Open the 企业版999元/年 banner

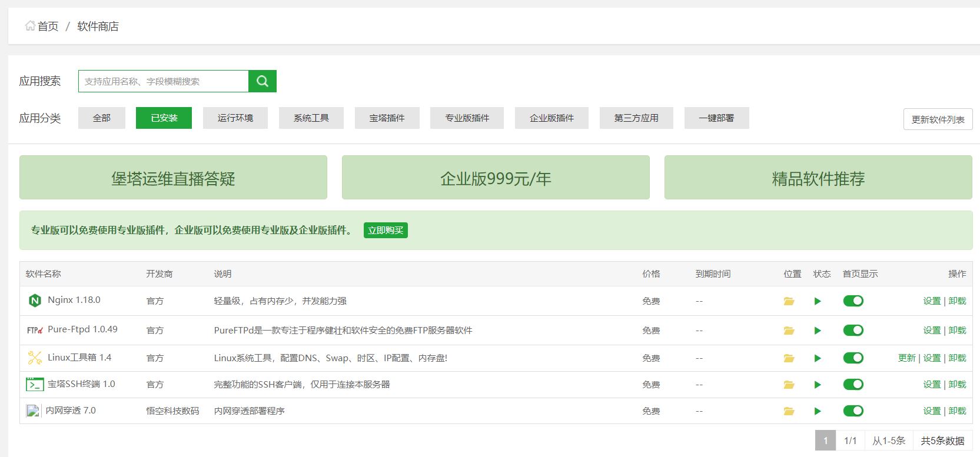tap(496, 178)
